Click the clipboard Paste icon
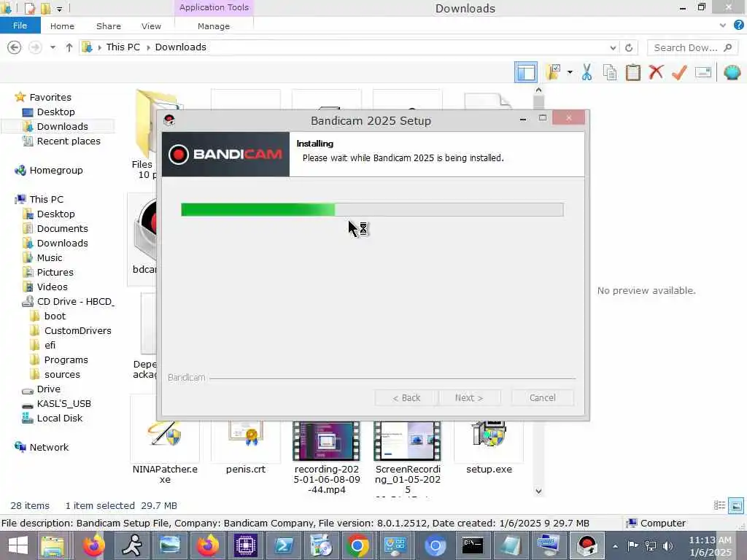747x560 pixels. click(632, 72)
